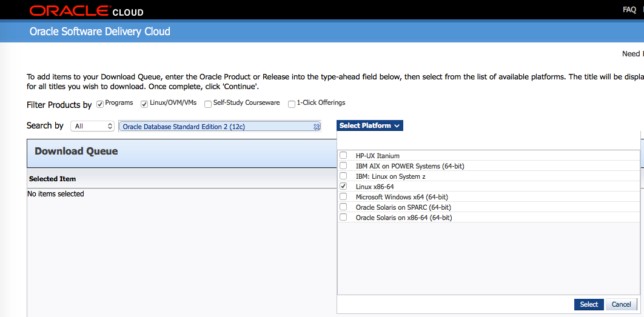Open the FAQ link
Viewport: 644px width, 317px height.
click(x=629, y=10)
